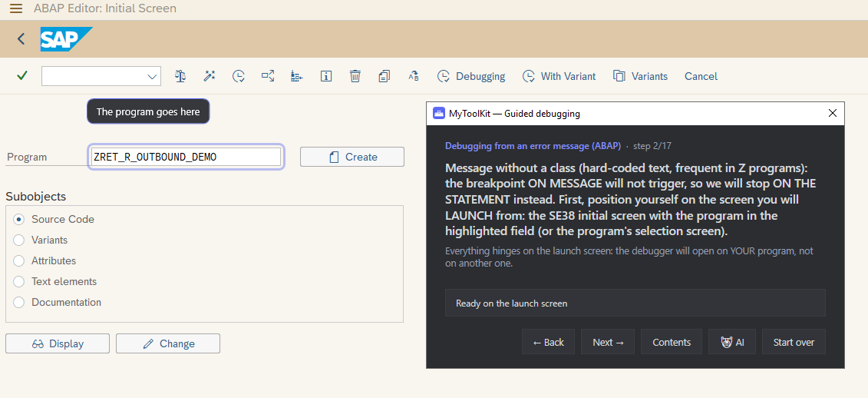
Task: Click the Change button
Action: [x=168, y=343]
